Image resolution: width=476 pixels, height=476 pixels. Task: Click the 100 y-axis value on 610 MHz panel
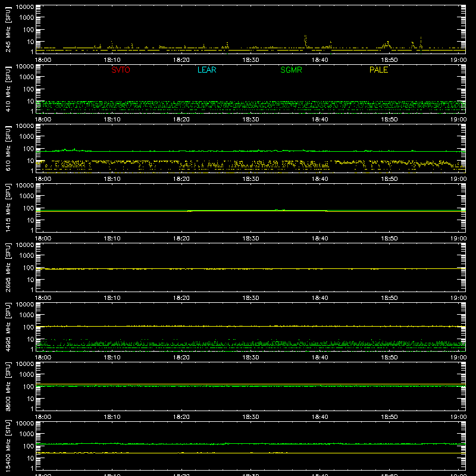click(x=29, y=149)
